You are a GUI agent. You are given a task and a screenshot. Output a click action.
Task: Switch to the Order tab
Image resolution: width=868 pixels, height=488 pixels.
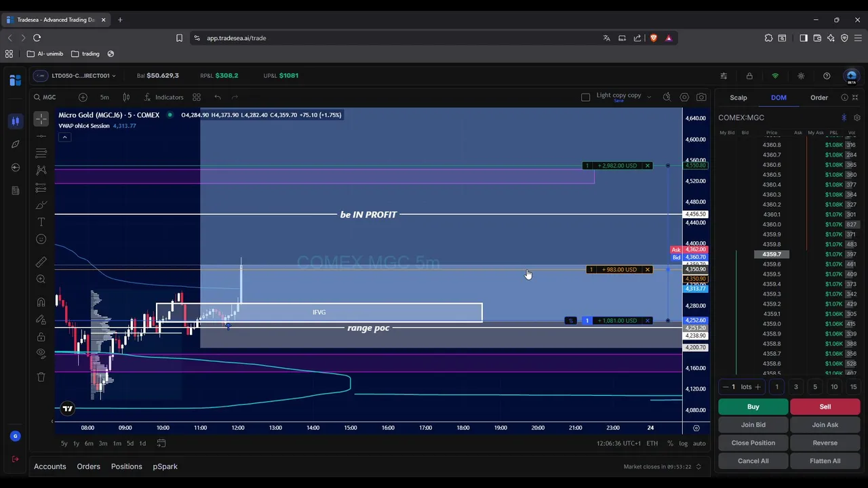click(x=819, y=98)
